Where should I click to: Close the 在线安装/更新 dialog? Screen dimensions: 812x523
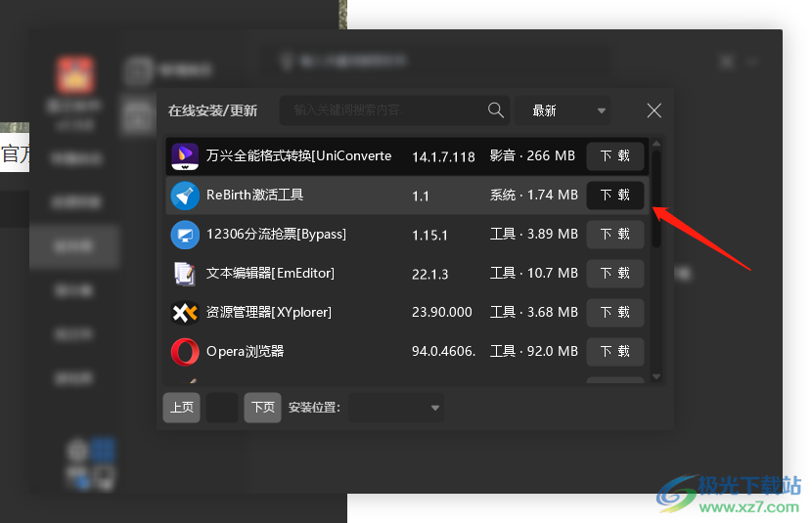coord(654,110)
